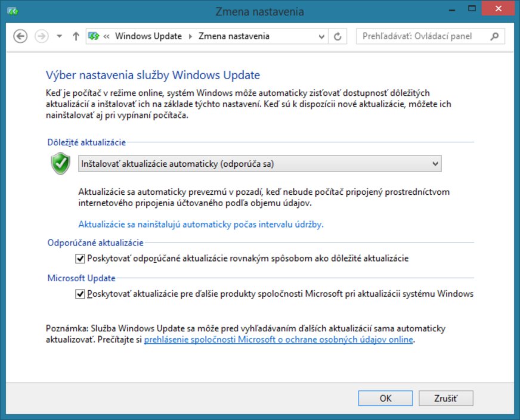Toggle the Microsoft products updates checkbox
The height and width of the screenshot is (420, 520).
[x=81, y=294]
